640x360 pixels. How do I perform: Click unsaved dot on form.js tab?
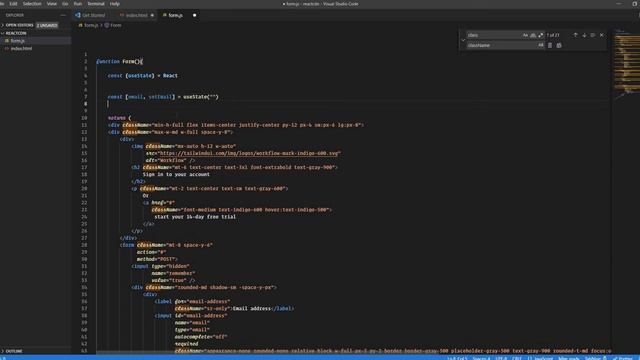pyautogui.click(x=194, y=15)
